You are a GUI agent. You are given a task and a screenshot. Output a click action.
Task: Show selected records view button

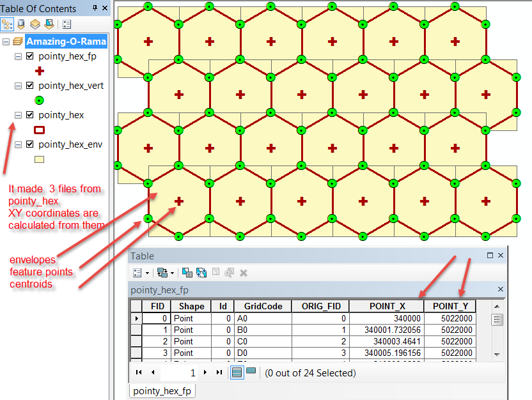251,371
